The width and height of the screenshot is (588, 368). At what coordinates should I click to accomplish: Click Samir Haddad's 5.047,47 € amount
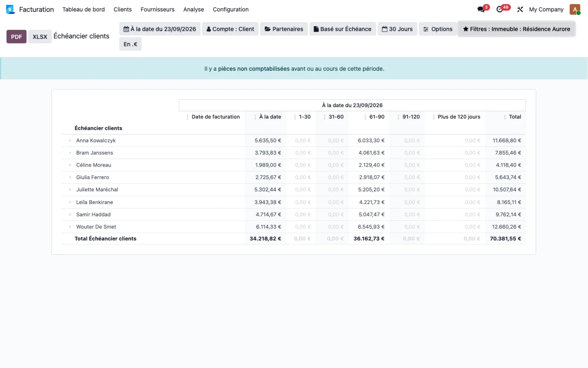pyautogui.click(x=372, y=215)
